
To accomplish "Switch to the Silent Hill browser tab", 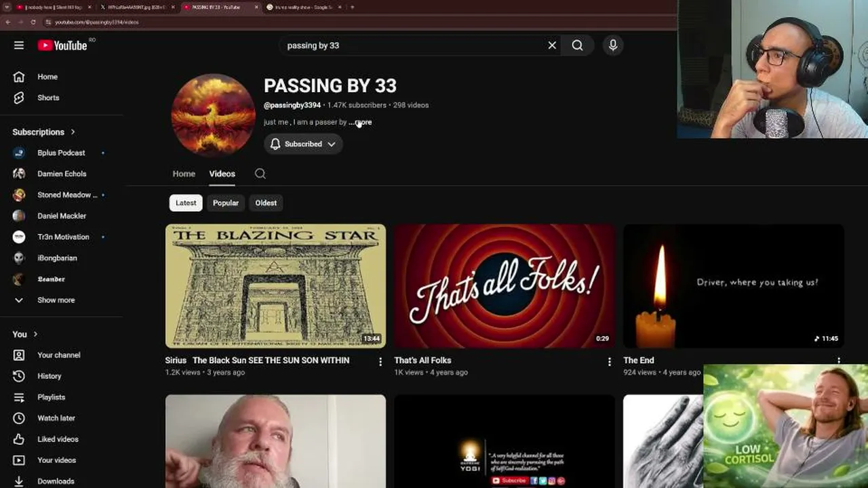I will (x=52, y=7).
